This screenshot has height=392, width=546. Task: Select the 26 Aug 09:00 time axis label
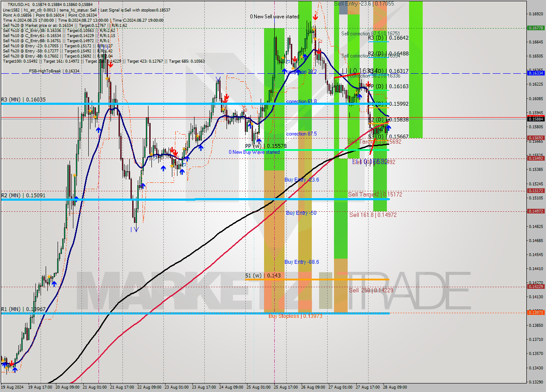tap(314, 387)
